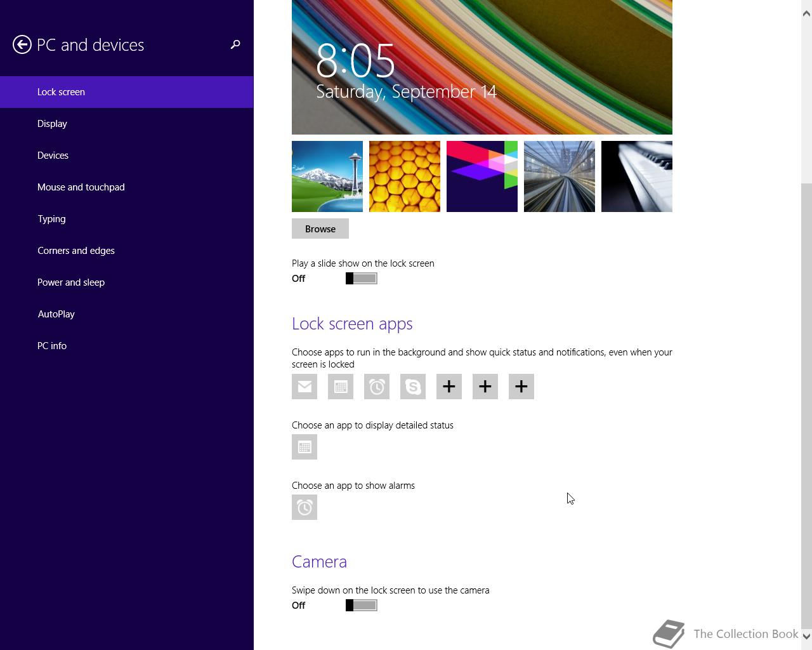Open AutoPlay settings
The height and width of the screenshot is (650, 812).
[127, 314]
